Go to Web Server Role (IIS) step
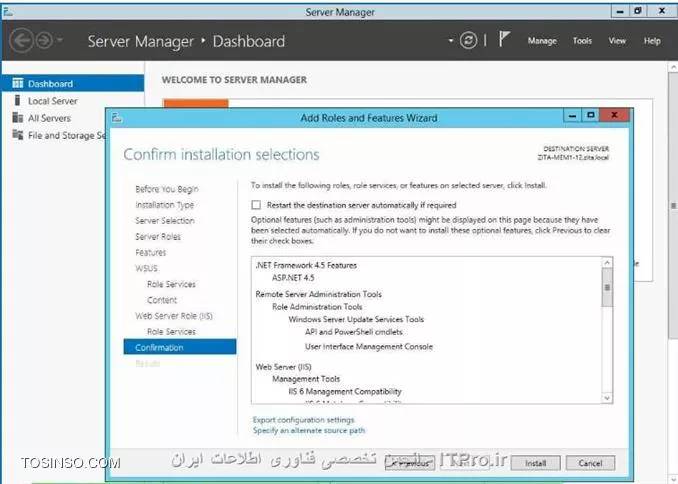This screenshot has width=678, height=484. click(173, 316)
